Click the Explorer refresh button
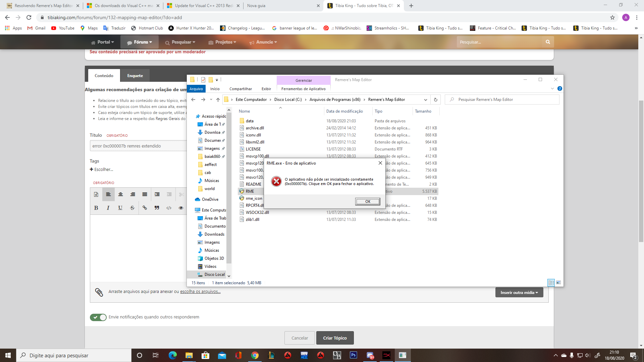Viewport: 644px width, 362px height. pos(435,100)
